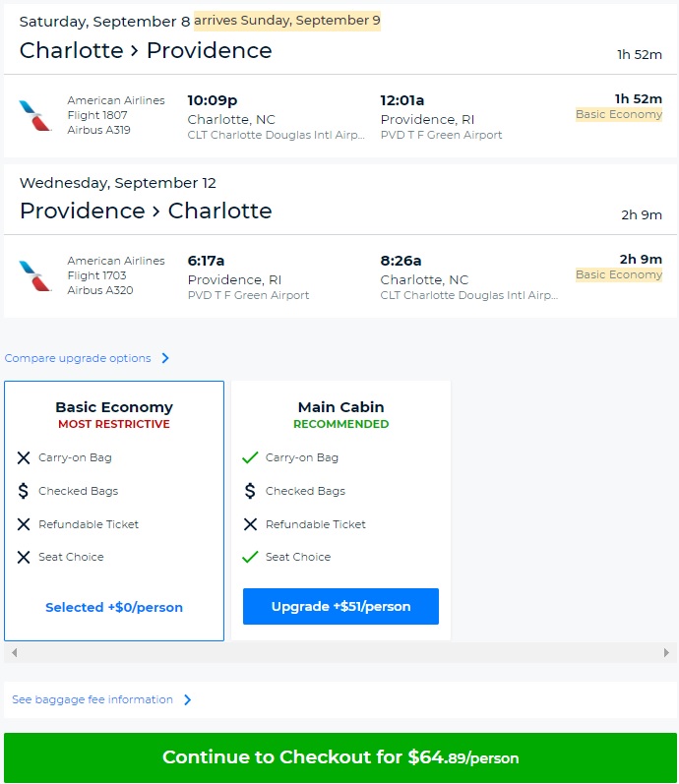Open See baggage fee information link
Image resolution: width=679 pixels, height=784 pixels.
click(93, 700)
